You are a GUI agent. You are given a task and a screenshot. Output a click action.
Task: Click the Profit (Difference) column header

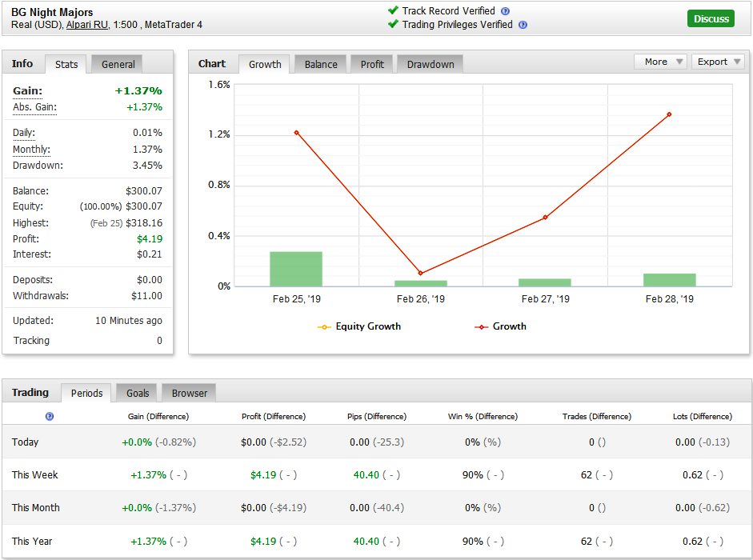click(x=274, y=416)
